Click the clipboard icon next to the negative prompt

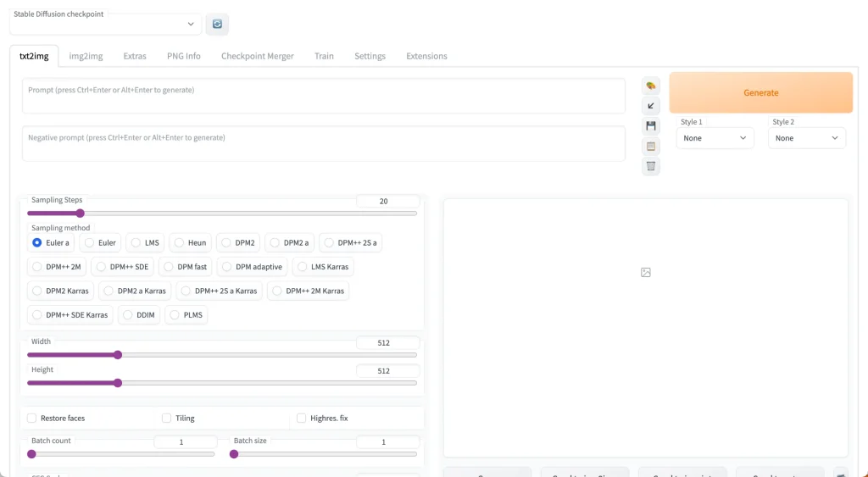(651, 146)
